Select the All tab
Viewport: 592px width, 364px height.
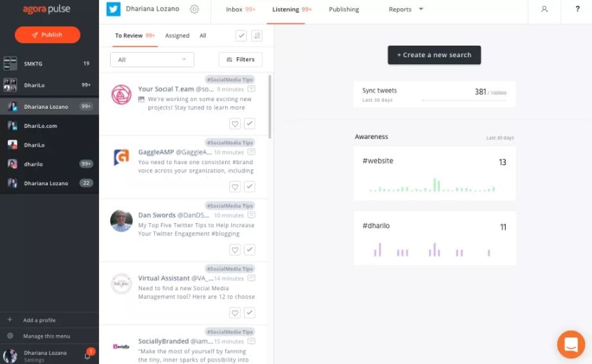pos(203,35)
